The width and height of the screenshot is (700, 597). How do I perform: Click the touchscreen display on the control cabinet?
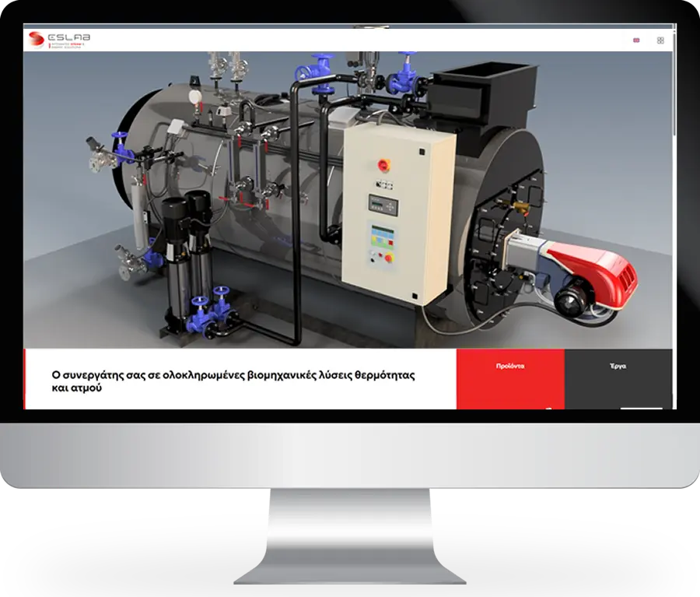point(380,236)
